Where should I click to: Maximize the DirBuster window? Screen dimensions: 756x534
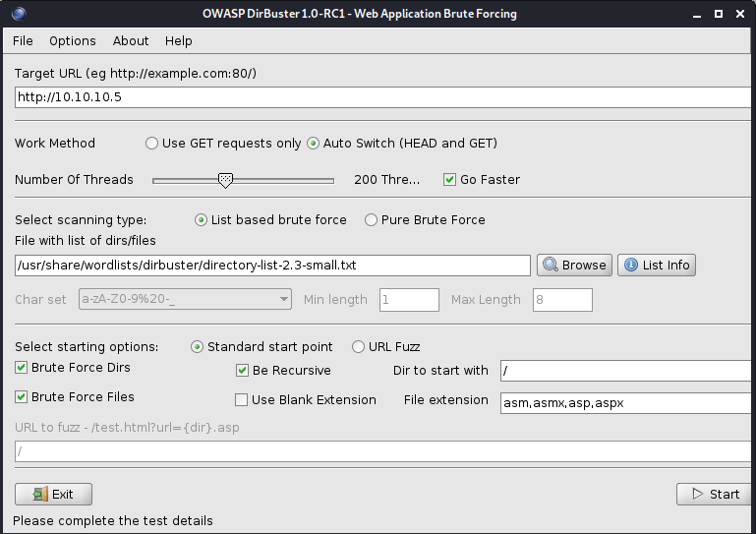pyautogui.click(x=719, y=14)
